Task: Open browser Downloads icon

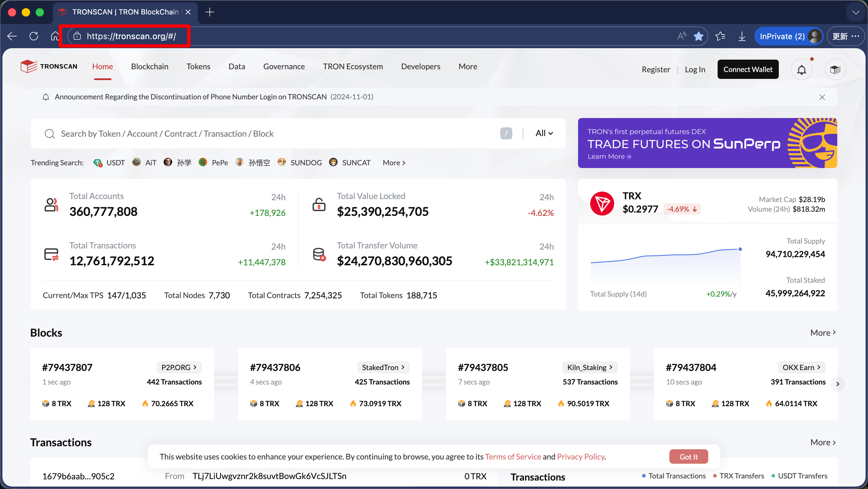Action: [x=742, y=36]
